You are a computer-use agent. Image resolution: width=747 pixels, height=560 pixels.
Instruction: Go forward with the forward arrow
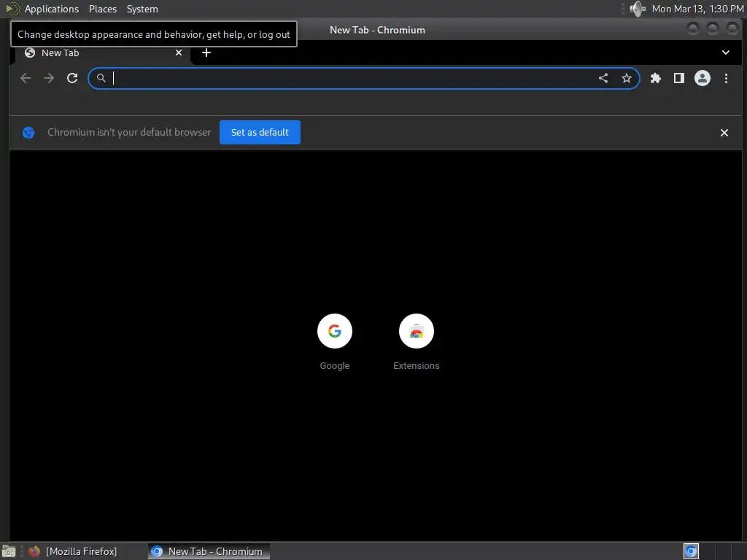click(x=49, y=78)
